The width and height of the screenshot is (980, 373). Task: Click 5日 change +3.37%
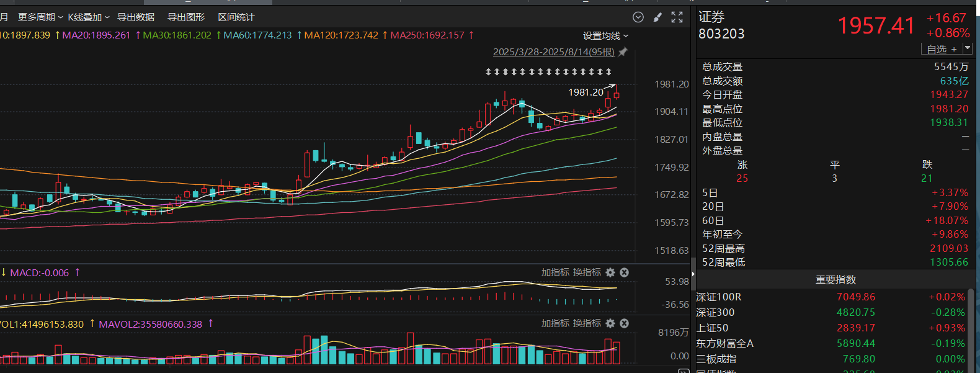950,193
